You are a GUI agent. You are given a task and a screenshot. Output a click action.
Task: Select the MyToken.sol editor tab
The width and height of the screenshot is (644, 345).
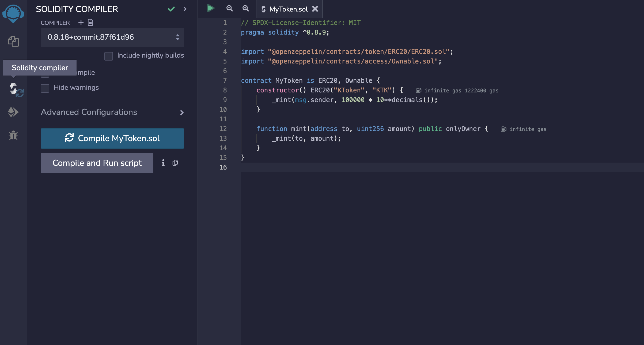point(287,9)
